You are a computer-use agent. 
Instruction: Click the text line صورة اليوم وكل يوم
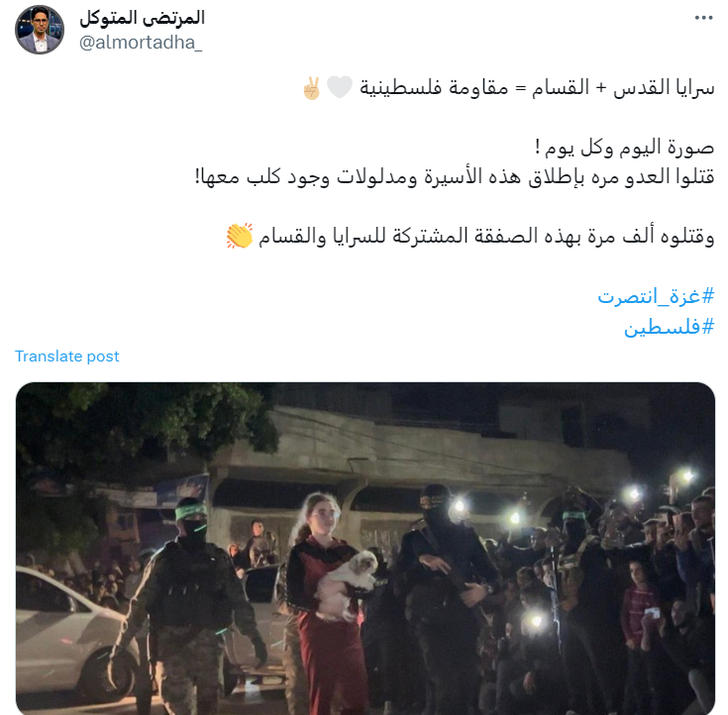624,148
